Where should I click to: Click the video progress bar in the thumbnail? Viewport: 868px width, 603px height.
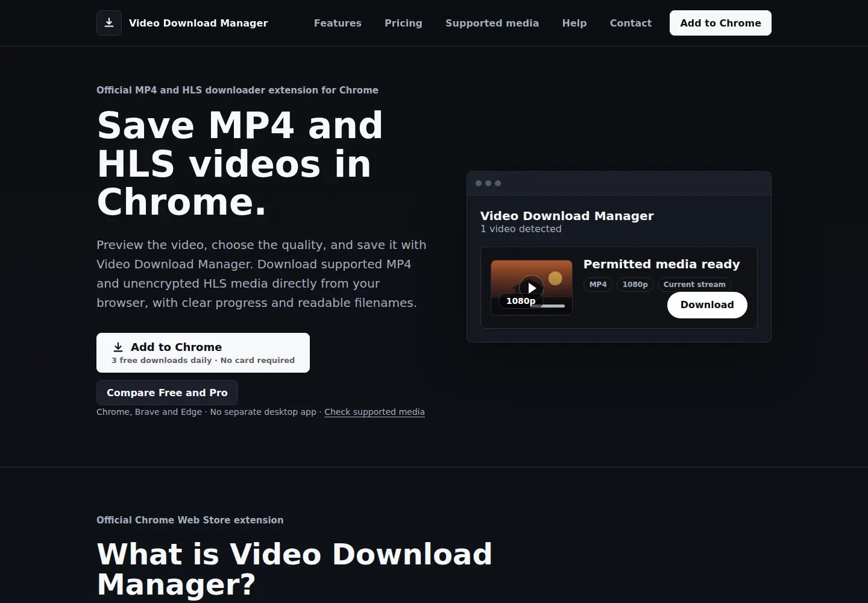[x=547, y=306]
